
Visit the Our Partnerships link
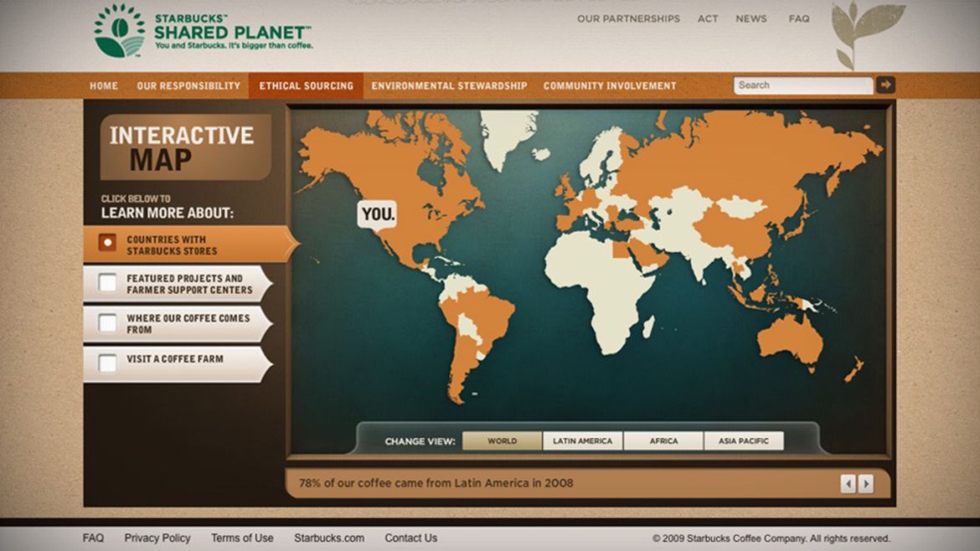click(x=628, y=18)
